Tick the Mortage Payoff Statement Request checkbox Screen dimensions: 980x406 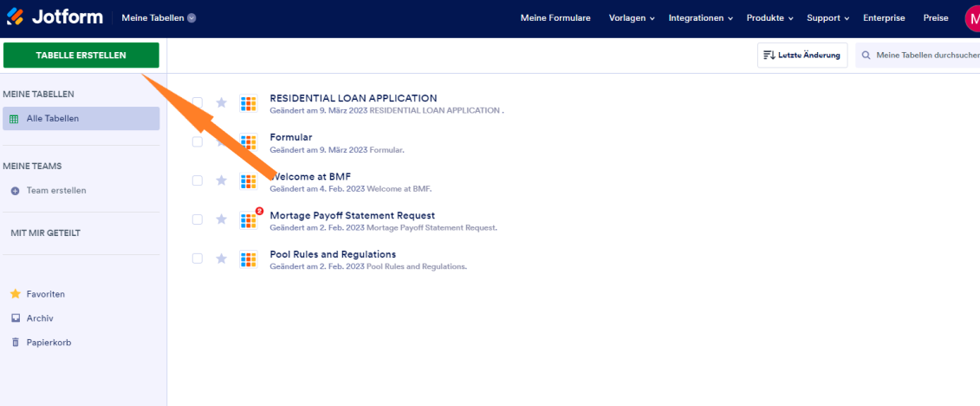coord(198,219)
